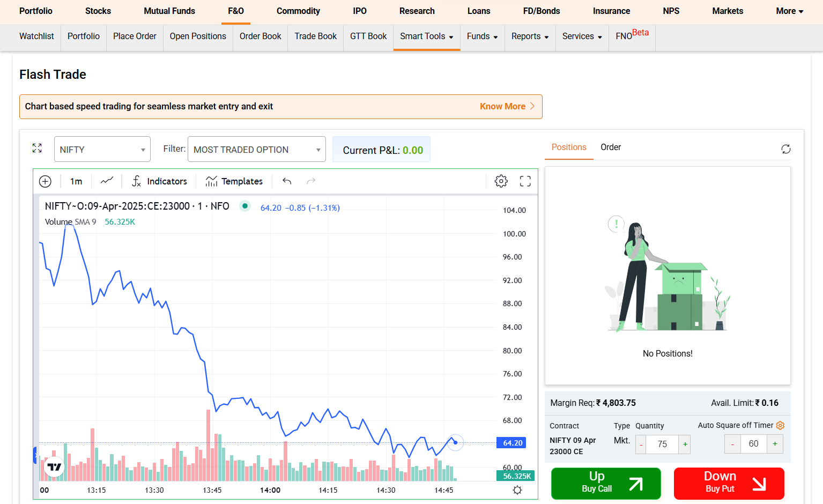Expand the Flash Trade panel icon
The height and width of the screenshot is (504, 823).
(37, 148)
